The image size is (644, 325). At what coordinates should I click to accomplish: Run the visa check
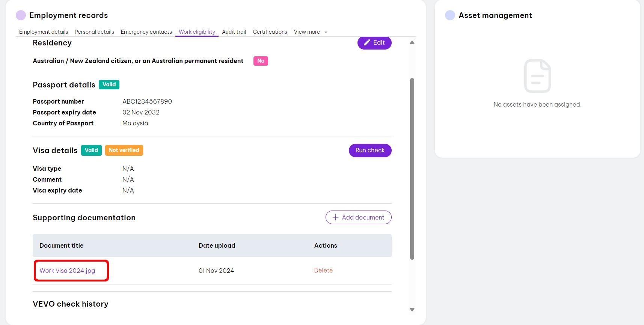pyautogui.click(x=370, y=150)
